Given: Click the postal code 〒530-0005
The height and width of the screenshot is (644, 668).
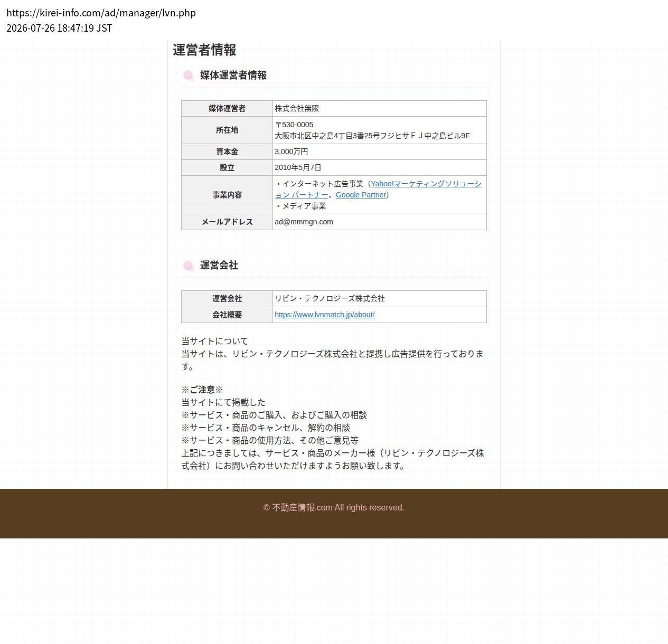Looking at the screenshot, I should [x=294, y=125].
